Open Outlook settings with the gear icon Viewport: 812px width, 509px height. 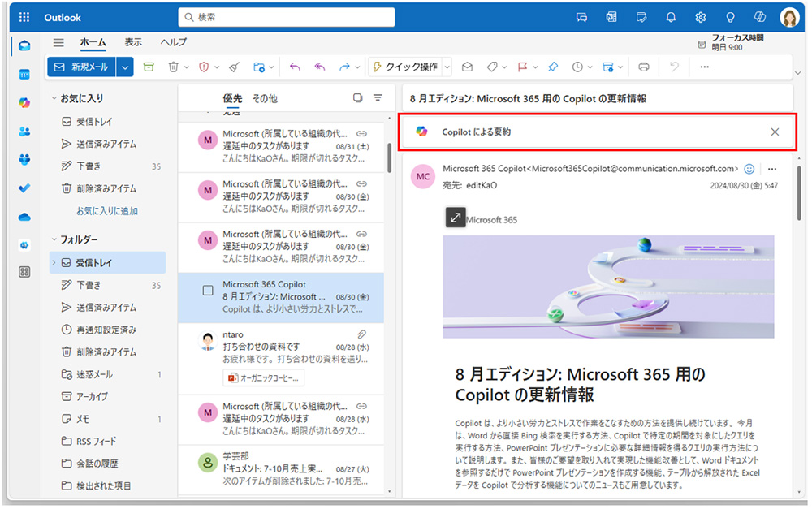[x=700, y=16]
